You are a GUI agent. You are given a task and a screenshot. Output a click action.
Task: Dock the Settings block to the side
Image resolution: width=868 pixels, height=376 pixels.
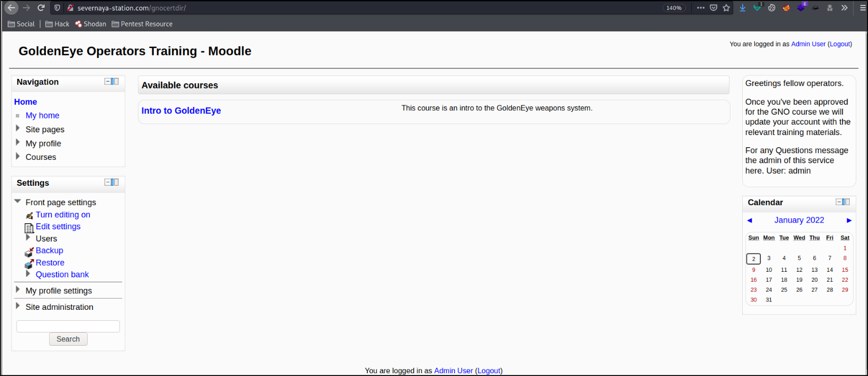(115, 182)
